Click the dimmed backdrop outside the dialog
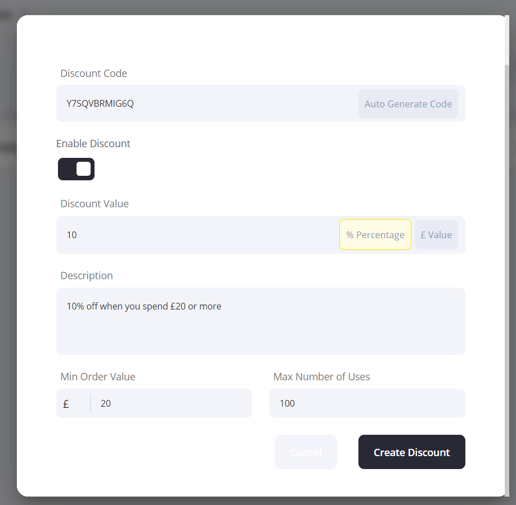 [x=8, y=253]
